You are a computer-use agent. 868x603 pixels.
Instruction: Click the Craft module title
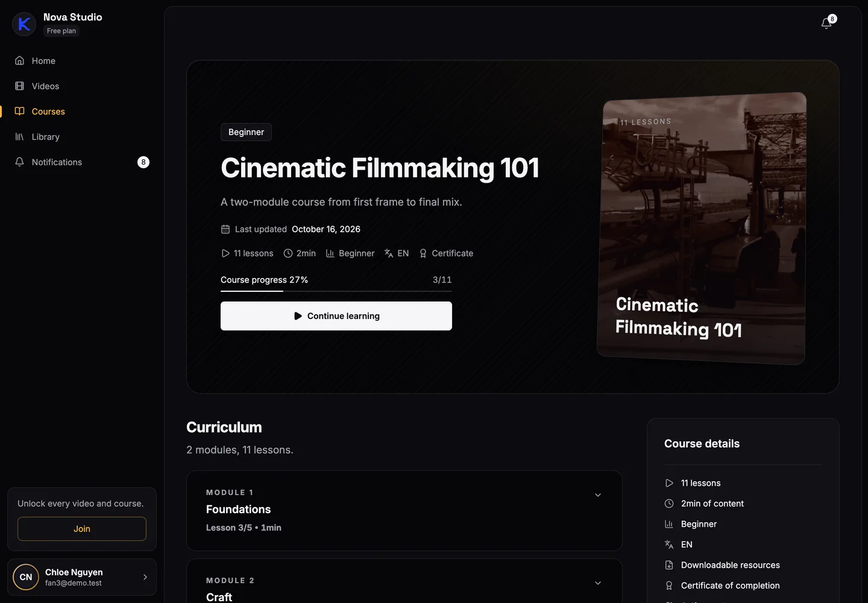click(219, 597)
